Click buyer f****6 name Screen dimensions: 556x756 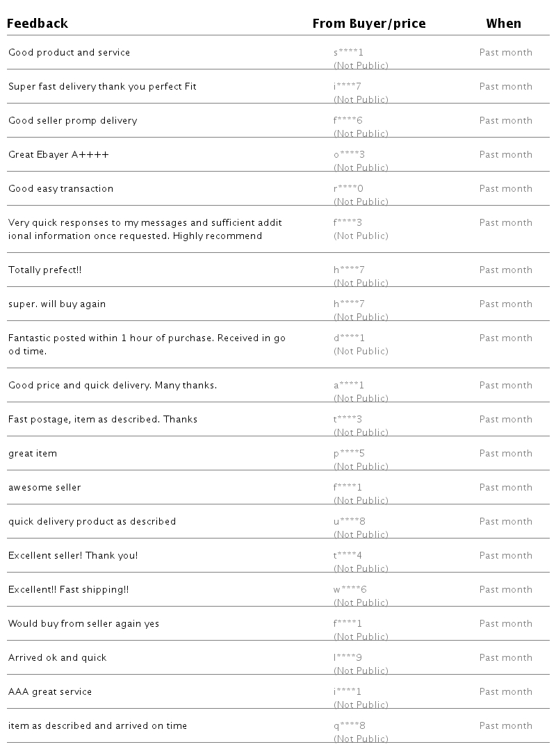pos(347,121)
